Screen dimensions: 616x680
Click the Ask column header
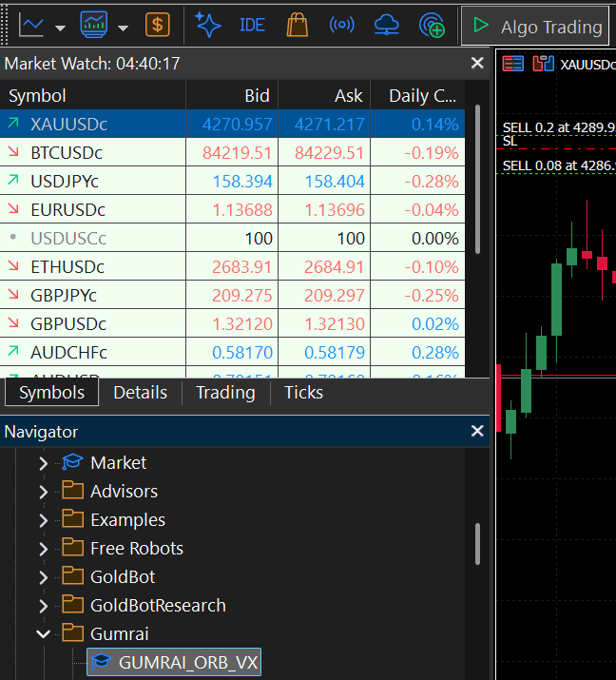(324, 95)
